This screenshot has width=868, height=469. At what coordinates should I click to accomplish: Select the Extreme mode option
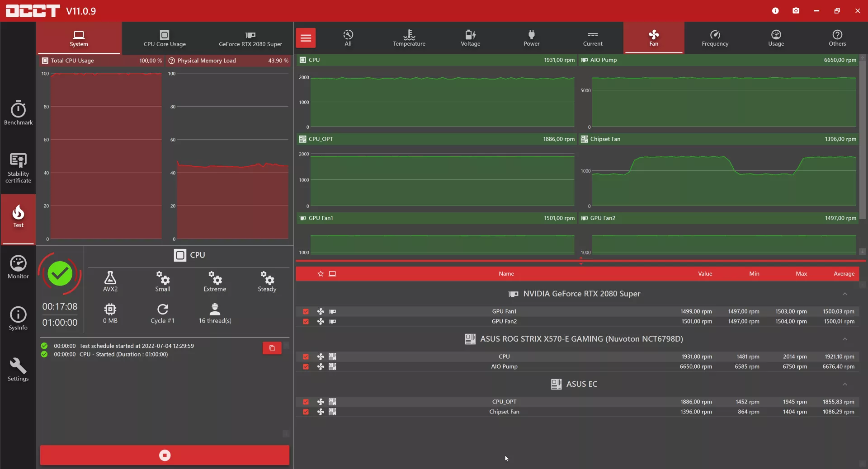(215, 281)
